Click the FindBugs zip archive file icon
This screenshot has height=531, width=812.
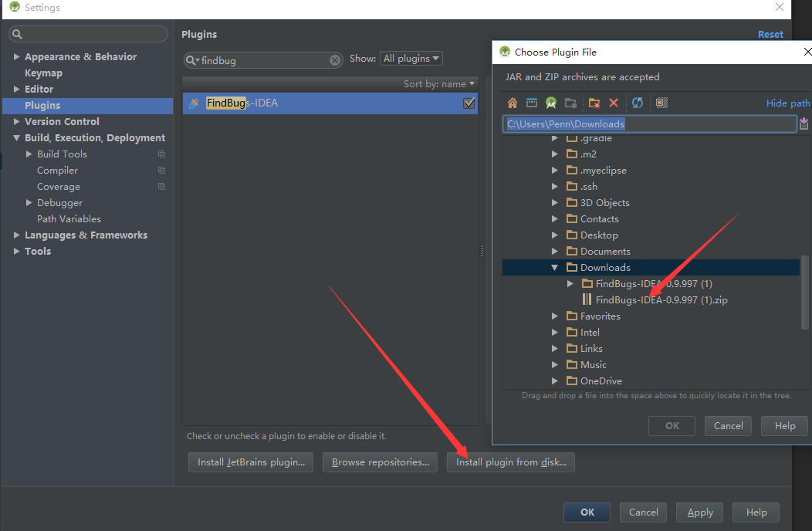(x=587, y=299)
